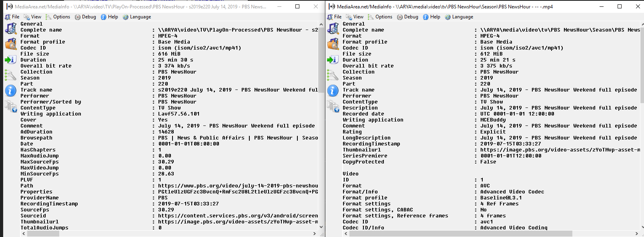This screenshot has width=644, height=237.
Task: Click the LongDescription label
Action: (367, 138)
